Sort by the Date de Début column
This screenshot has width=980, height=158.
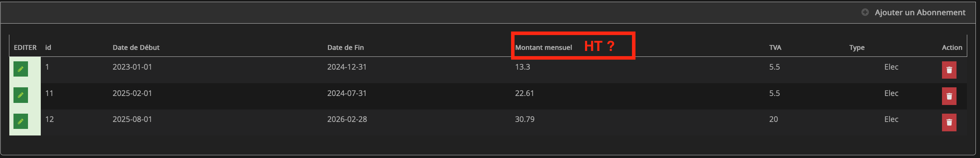coord(136,47)
